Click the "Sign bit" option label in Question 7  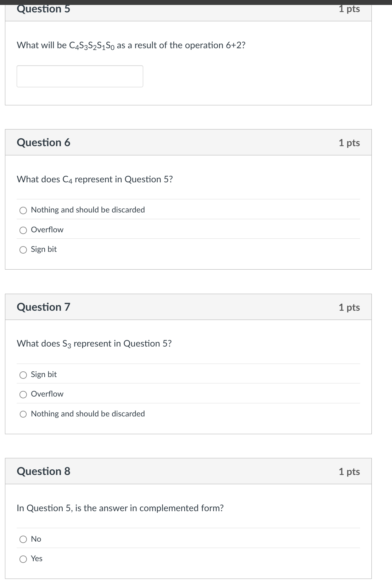tap(44, 374)
